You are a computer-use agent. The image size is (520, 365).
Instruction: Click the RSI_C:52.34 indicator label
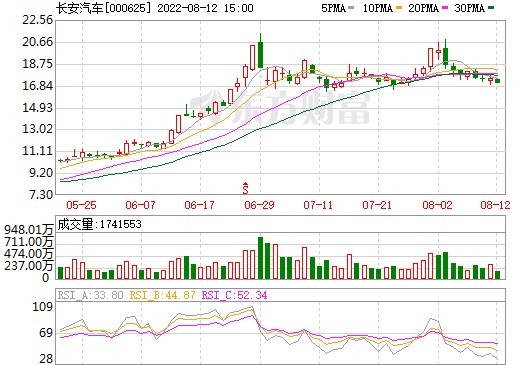[x=235, y=295]
